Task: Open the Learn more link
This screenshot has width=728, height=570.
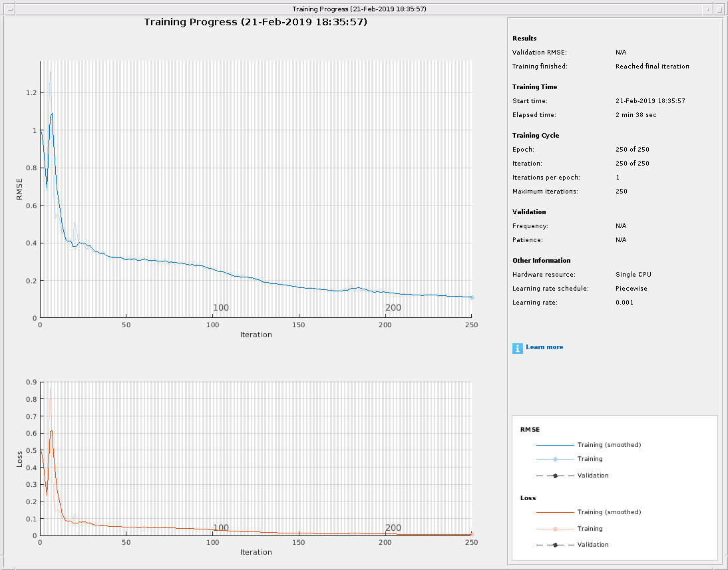Action: click(544, 347)
